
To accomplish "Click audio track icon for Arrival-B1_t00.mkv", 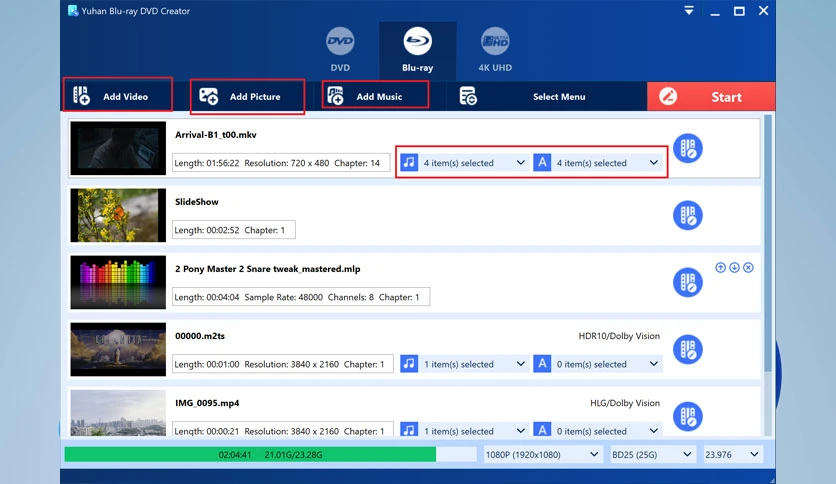I will (409, 163).
